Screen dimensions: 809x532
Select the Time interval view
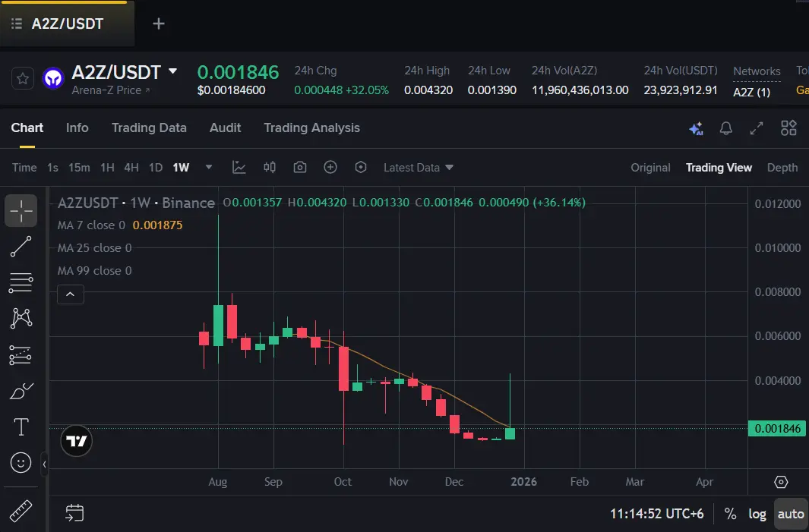tap(24, 168)
